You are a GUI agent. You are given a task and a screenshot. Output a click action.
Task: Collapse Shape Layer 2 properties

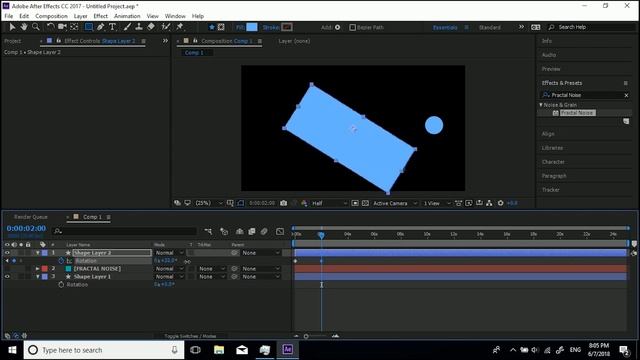point(38,253)
